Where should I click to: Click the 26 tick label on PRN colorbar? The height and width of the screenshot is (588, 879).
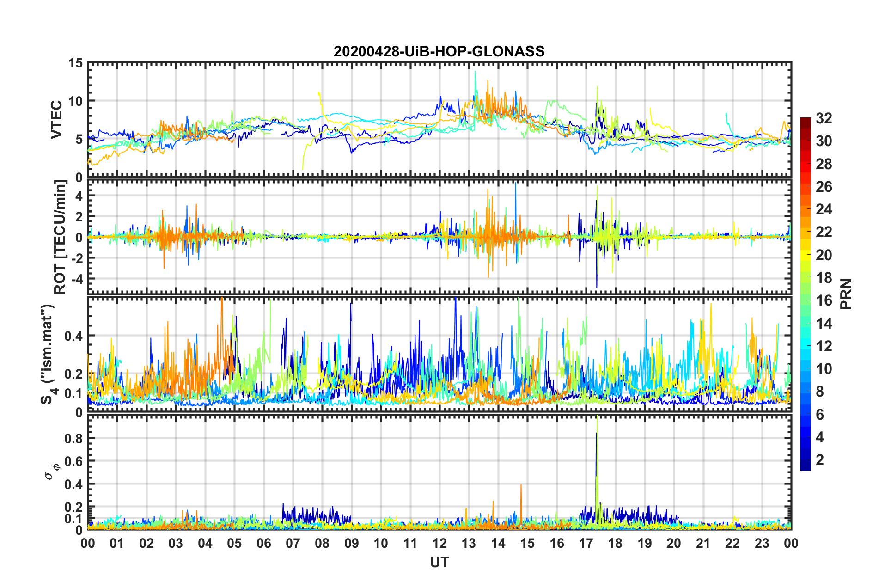pyautogui.click(x=824, y=187)
